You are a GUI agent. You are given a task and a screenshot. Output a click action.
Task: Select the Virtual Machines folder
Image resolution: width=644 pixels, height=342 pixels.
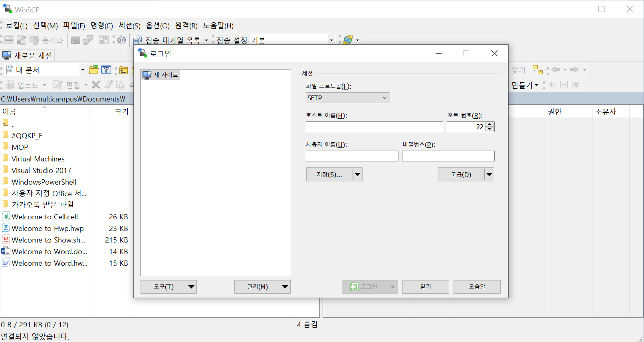[x=38, y=159]
